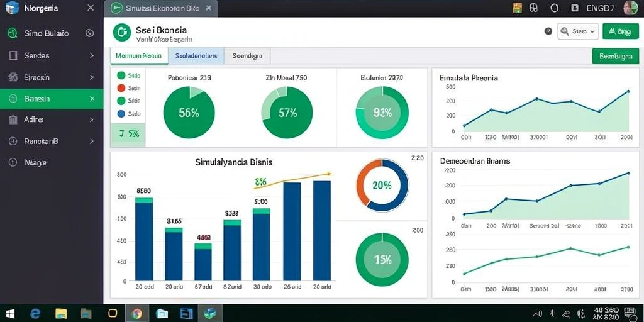
Task: Click the green Beanbugna button
Action: (x=616, y=56)
